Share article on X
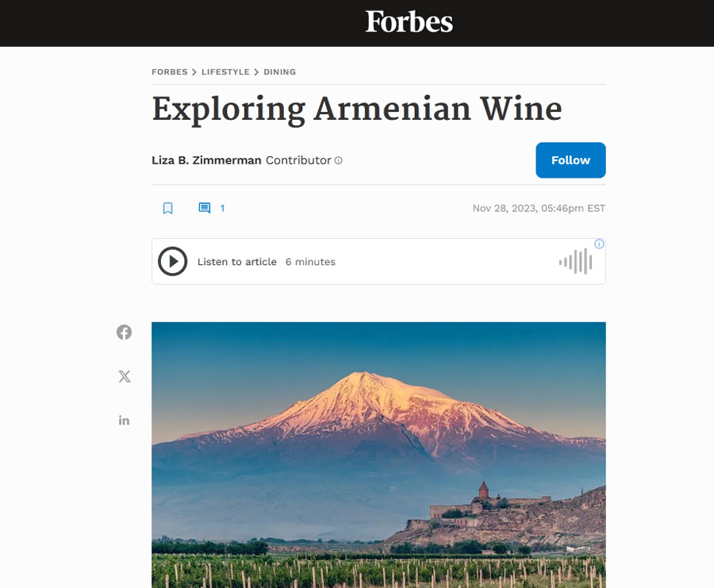Viewport: 714px width, 588px height. (125, 376)
